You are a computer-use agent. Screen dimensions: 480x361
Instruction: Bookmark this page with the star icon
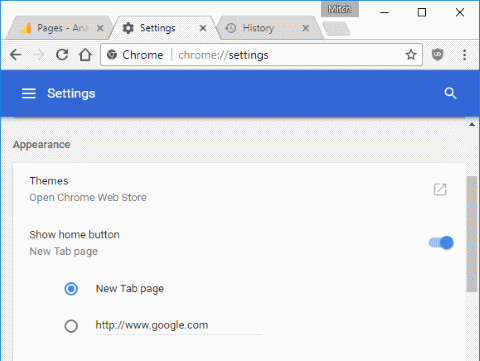point(411,55)
